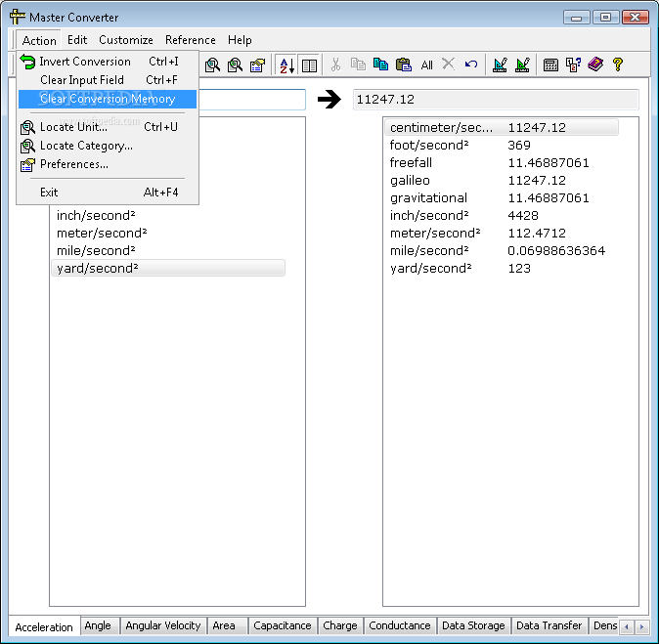Select mile/second² row showing 0.06988636364
659x644 pixels.
point(502,251)
